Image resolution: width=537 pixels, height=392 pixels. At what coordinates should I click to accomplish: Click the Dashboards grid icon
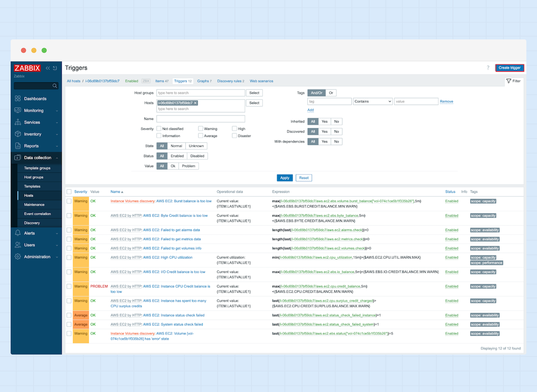18,98
